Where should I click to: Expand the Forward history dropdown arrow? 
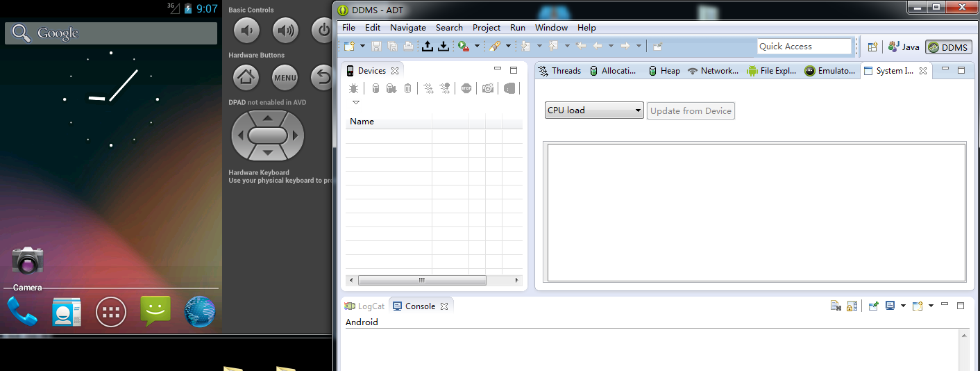tap(639, 46)
